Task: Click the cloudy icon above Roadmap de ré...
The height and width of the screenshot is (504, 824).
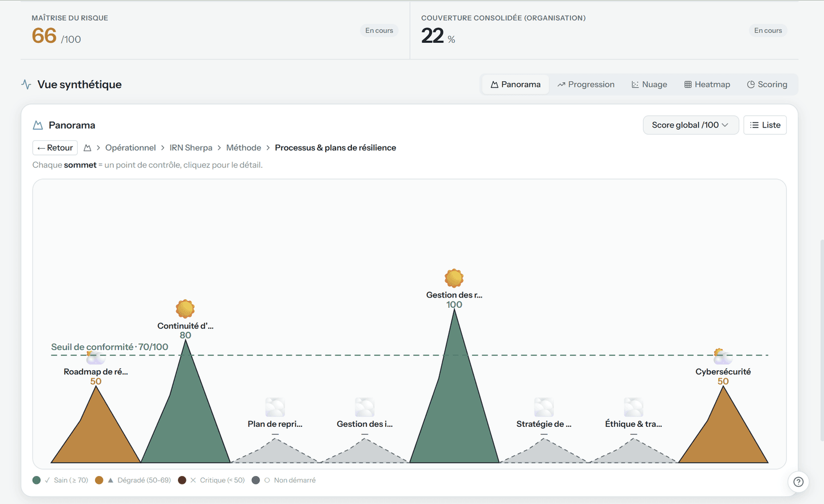Action: click(95, 356)
